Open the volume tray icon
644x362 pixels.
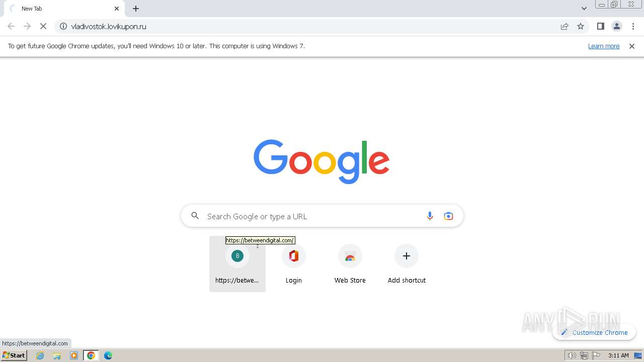point(572,355)
